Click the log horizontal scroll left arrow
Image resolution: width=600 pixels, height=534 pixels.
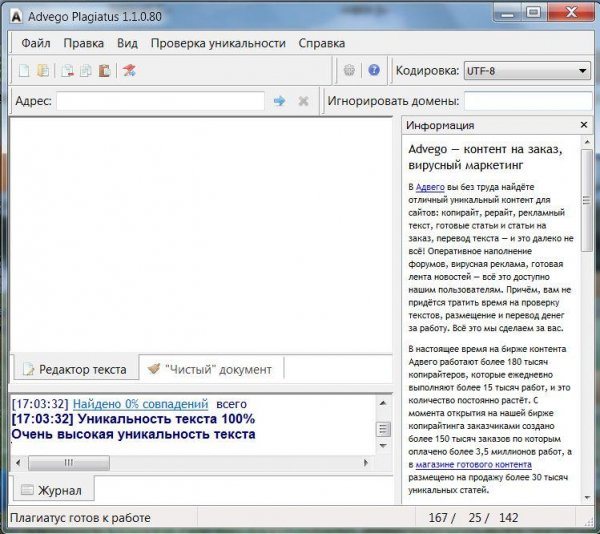click(x=18, y=463)
